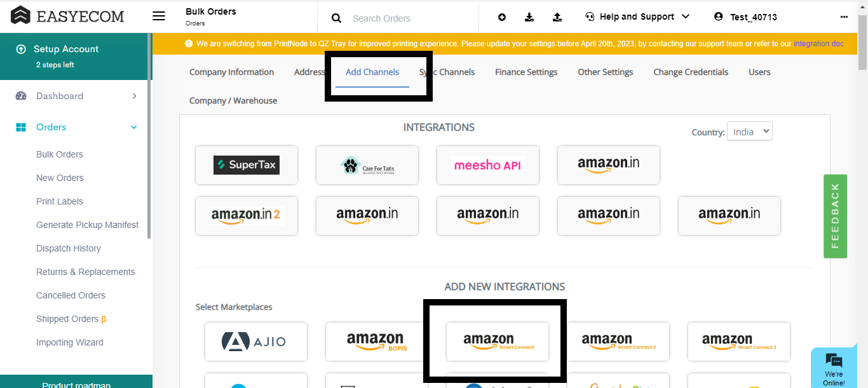
Task: Click the Select Marketplaces label
Action: [234, 307]
